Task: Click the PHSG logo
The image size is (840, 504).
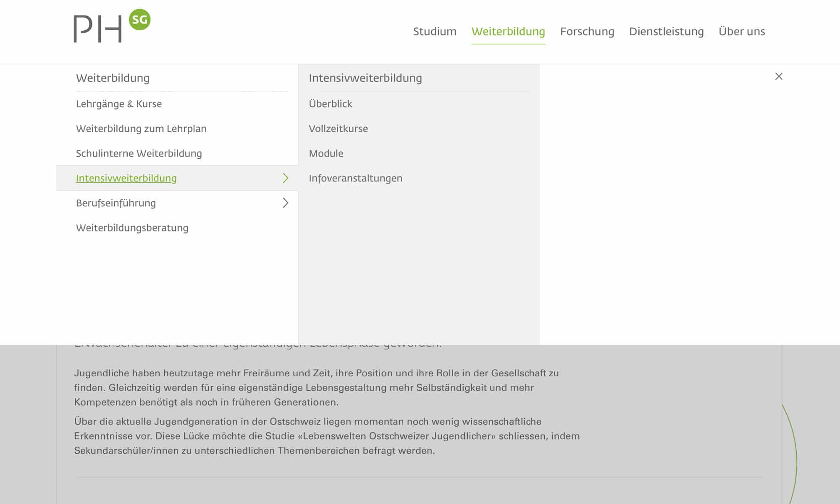Action: pyautogui.click(x=111, y=26)
